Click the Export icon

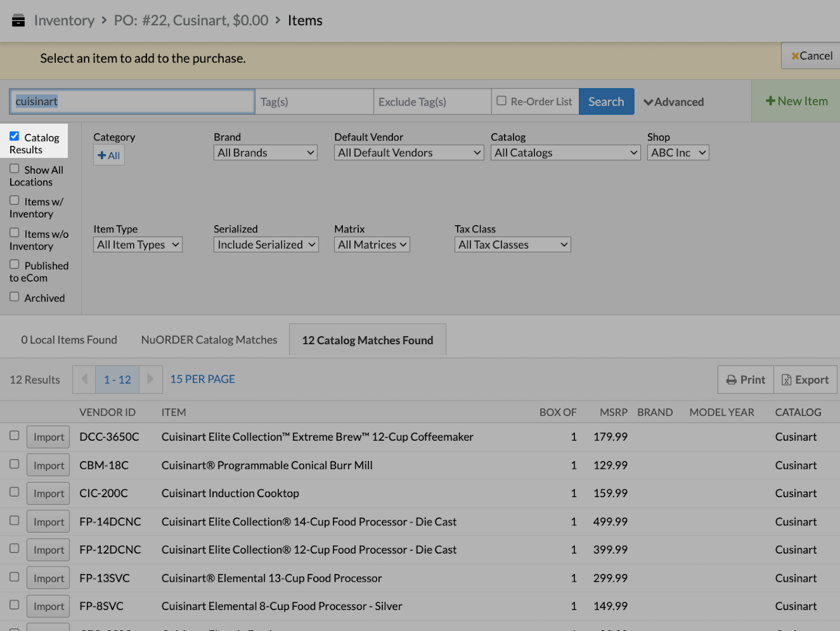(787, 379)
